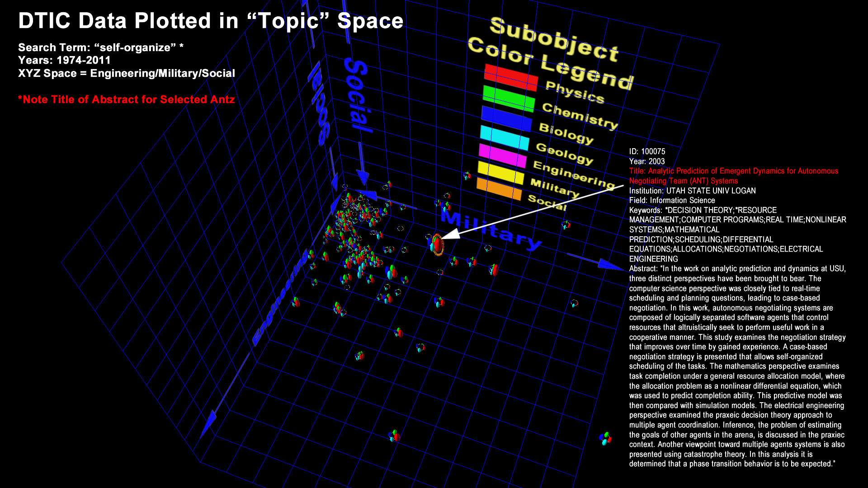Click the red Physics legend swatch
This screenshot has height=488, width=868.
pos(511,77)
